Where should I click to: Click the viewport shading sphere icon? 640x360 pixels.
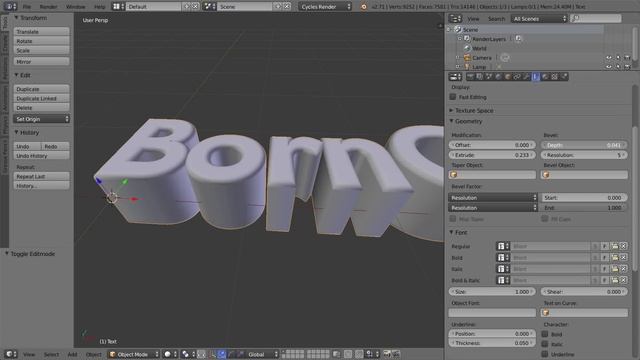170,354
